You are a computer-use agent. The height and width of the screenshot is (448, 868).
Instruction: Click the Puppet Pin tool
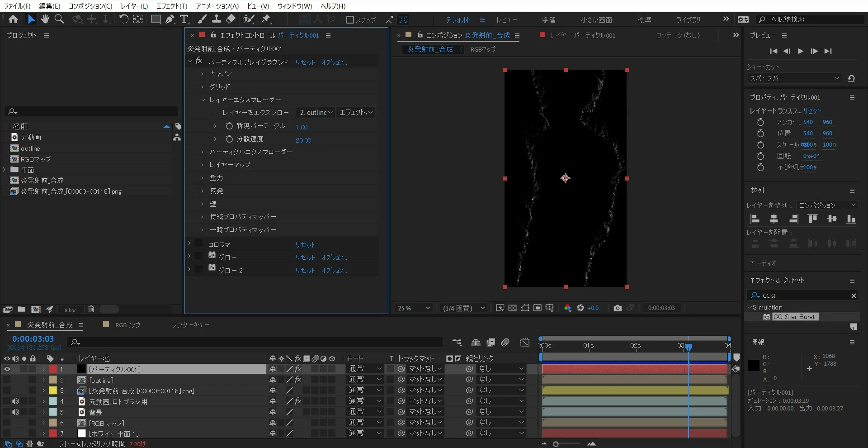(x=266, y=19)
